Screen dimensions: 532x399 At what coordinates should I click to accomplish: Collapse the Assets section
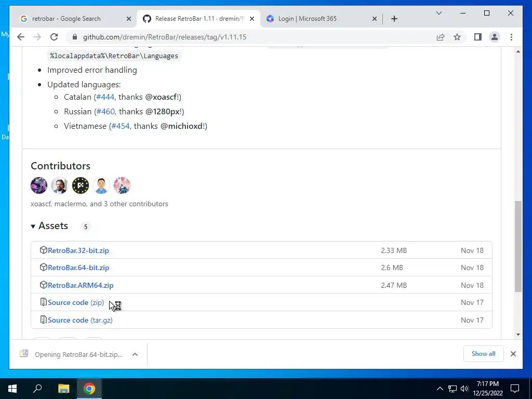49,226
